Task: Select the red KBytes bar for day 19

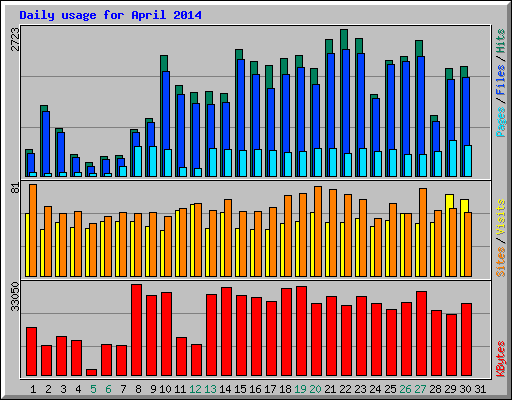Action: (301, 331)
